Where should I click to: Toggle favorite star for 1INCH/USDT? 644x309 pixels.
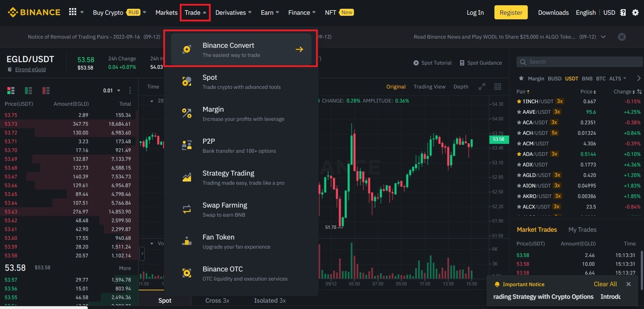[519, 101]
